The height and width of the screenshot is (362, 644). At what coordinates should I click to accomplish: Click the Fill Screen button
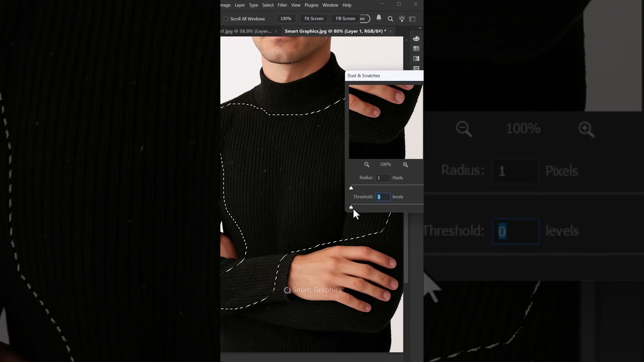(x=345, y=19)
